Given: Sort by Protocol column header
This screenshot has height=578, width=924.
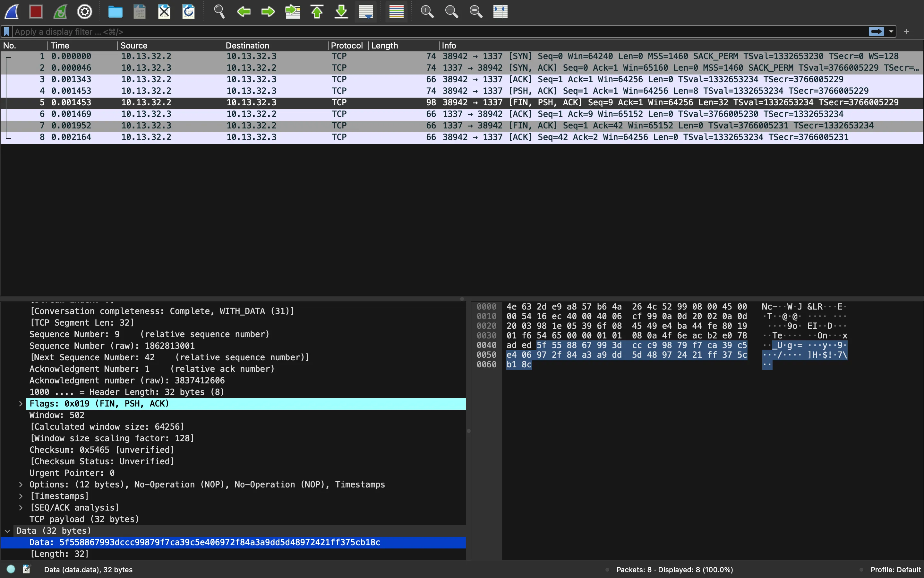Looking at the screenshot, I should coord(348,46).
